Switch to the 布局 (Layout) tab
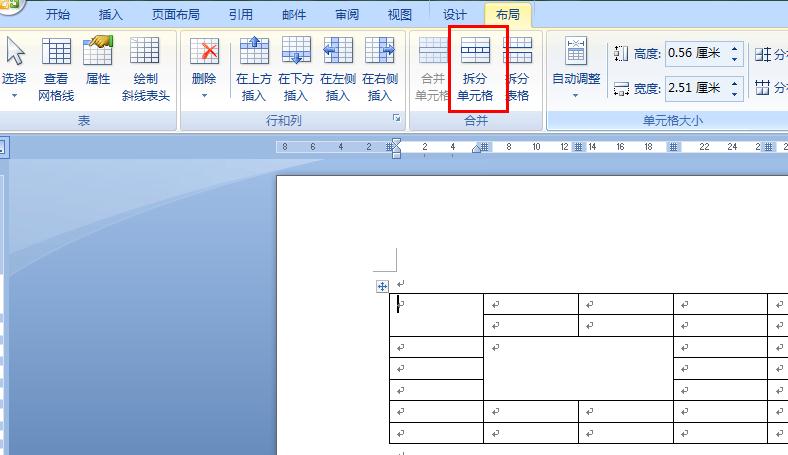Image resolution: width=788 pixels, height=455 pixels. (508, 15)
